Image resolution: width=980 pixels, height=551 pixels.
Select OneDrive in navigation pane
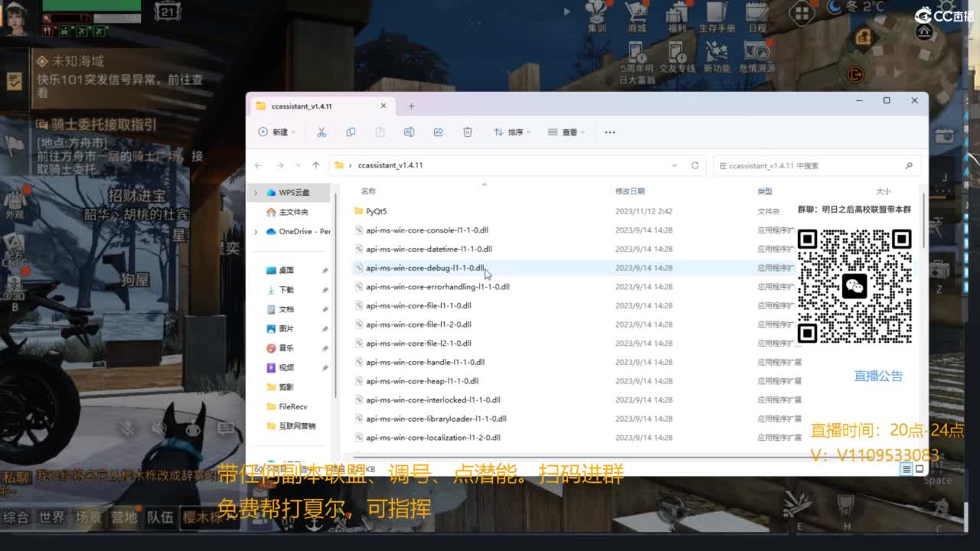click(298, 231)
